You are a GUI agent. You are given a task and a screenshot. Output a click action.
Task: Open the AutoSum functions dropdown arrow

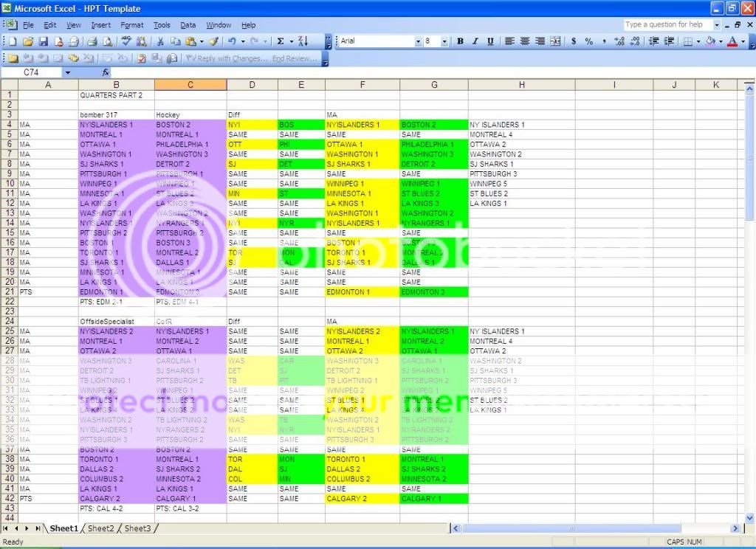291,41
